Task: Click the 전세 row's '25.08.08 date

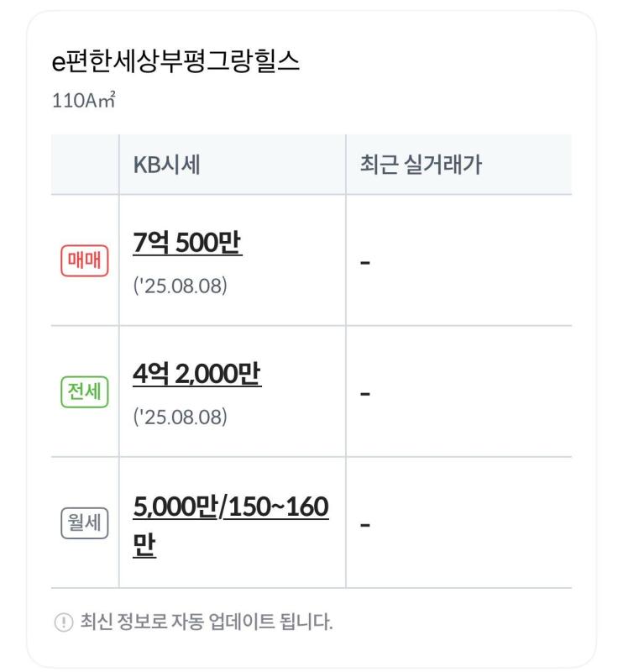Action: (180, 417)
